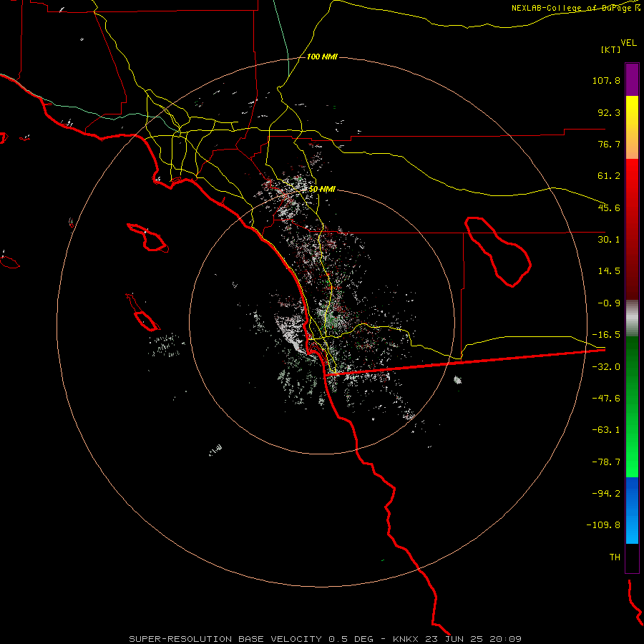Click the -16.5 velocity scale value
This screenshot has height=644, width=644.
(606, 335)
